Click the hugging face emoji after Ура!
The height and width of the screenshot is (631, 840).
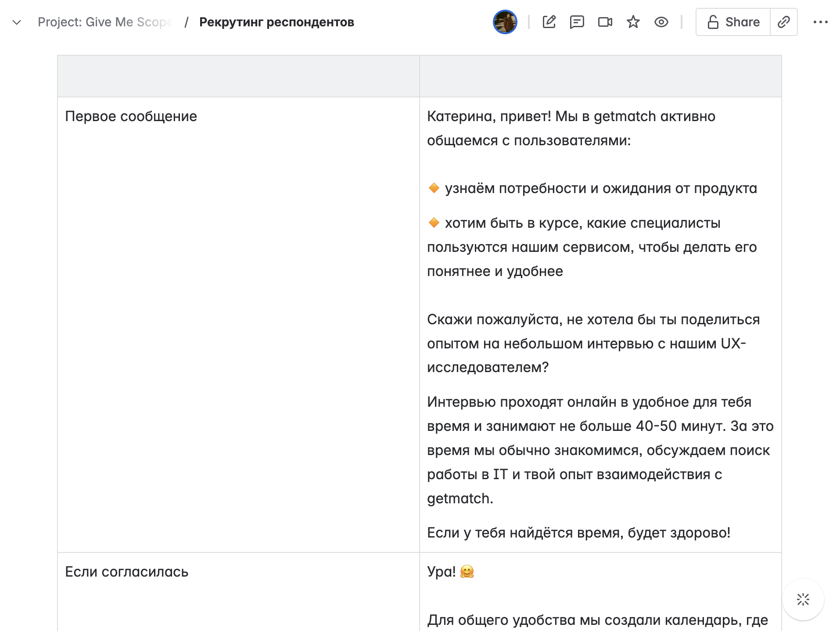point(467,572)
